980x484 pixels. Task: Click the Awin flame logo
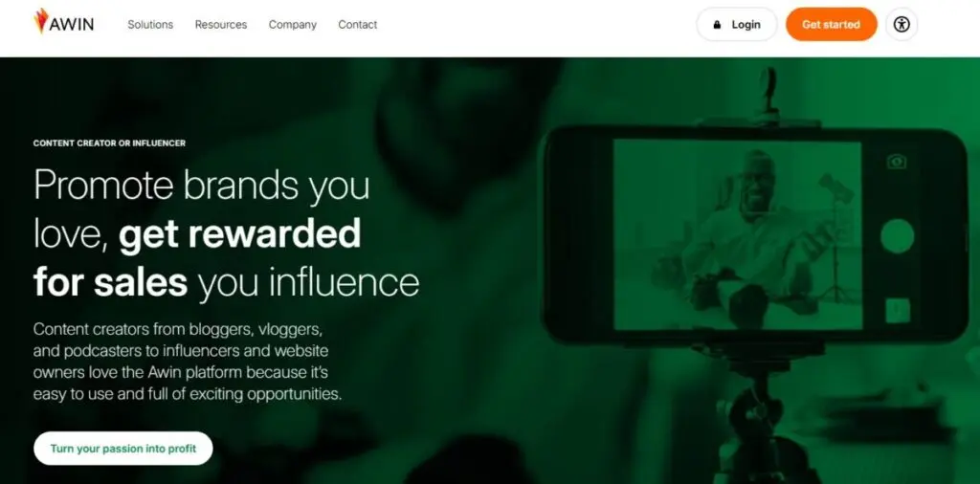click(x=41, y=21)
